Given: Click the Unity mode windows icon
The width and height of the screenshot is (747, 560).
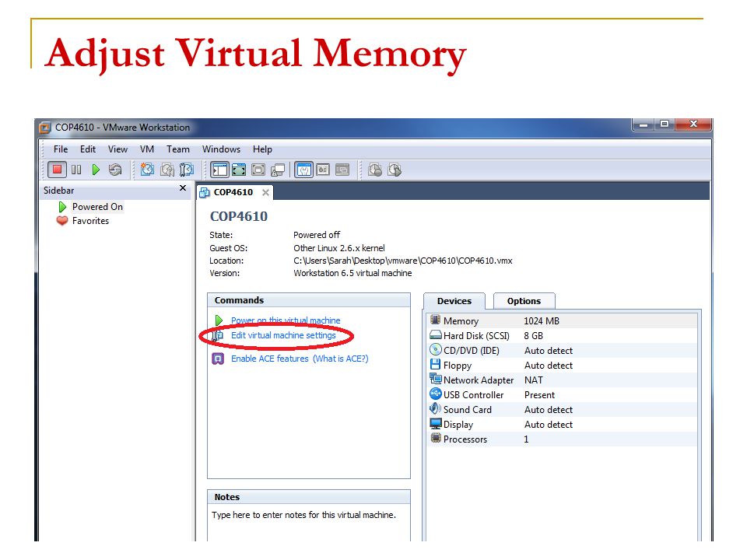Looking at the screenshot, I should coord(278,170).
